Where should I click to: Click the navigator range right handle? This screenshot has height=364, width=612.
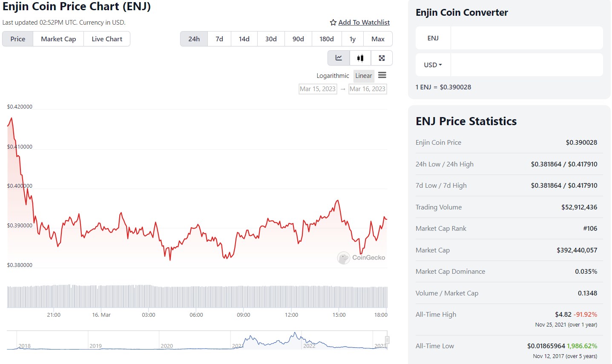[x=387, y=340]
